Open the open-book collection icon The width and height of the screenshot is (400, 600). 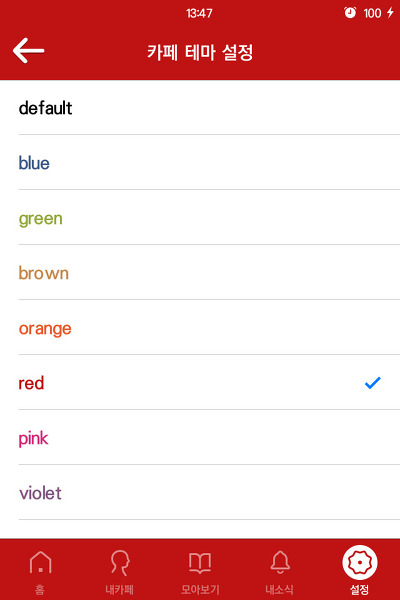[200, 562]
